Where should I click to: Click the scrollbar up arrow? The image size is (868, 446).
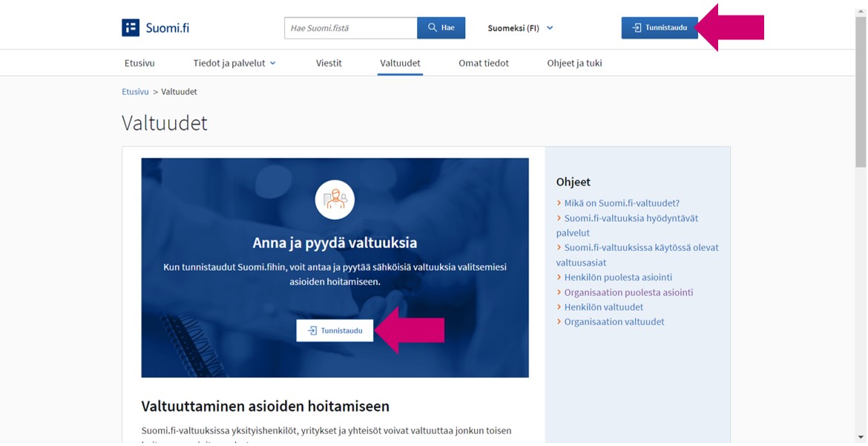point(861,12)
